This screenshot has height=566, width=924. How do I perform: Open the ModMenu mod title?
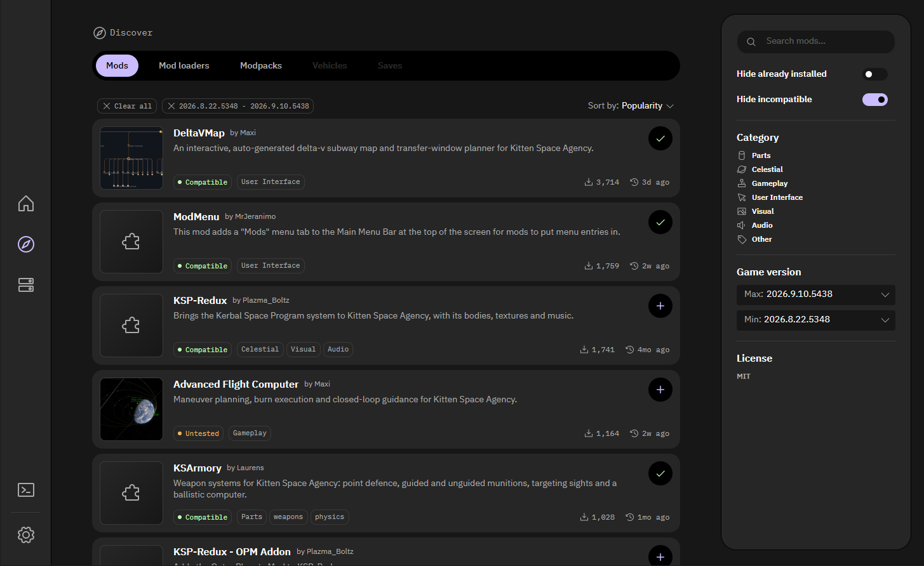tap(196, 217)
